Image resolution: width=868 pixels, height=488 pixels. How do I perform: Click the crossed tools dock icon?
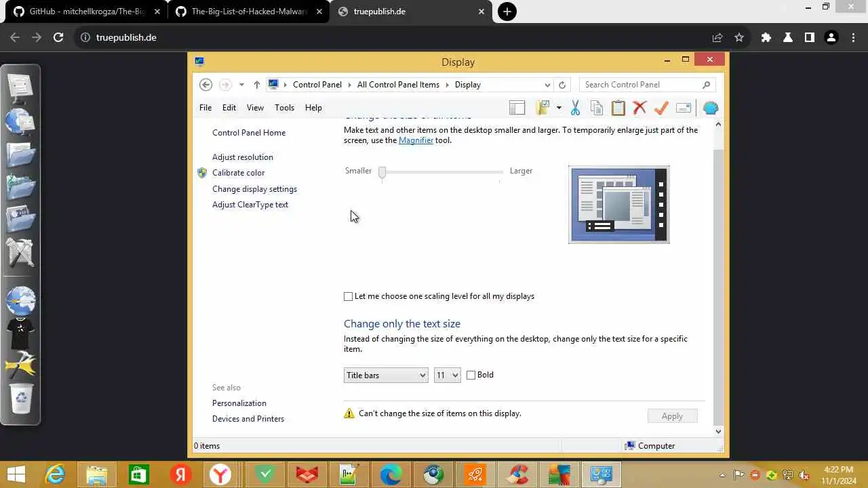pos(21,252)
